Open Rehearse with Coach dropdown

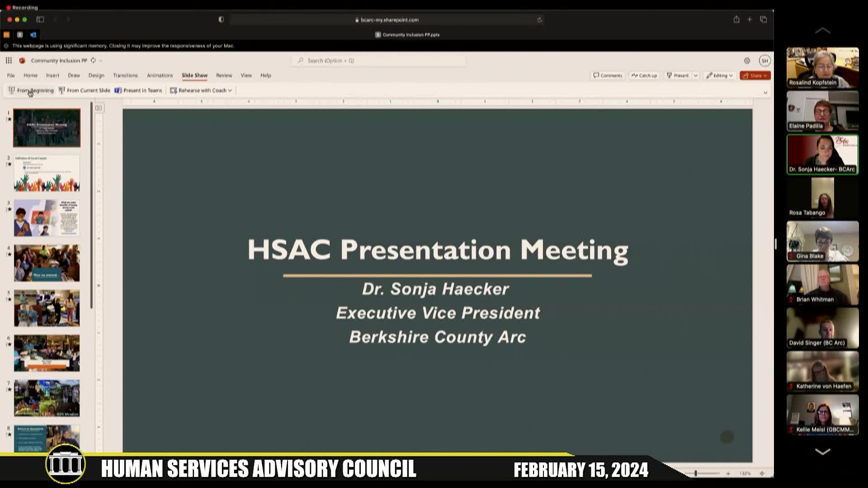pos(201,90)
